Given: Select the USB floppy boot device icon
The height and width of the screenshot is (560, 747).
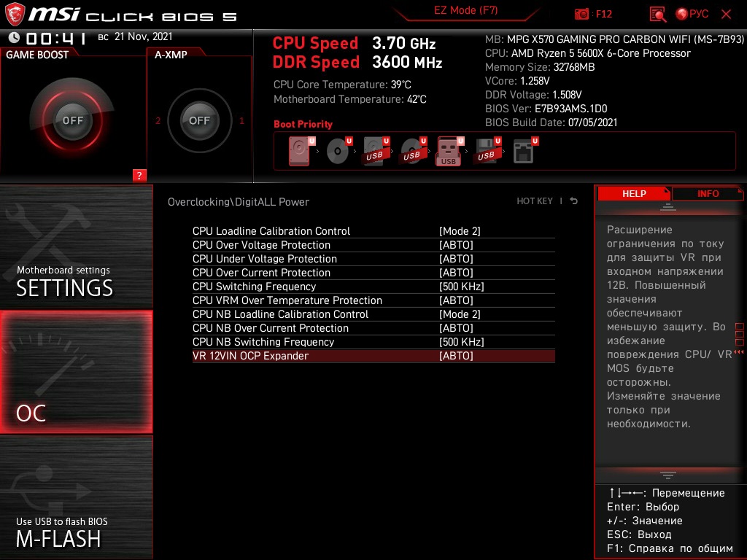Looking at the screenshot, I should point(487,150).
